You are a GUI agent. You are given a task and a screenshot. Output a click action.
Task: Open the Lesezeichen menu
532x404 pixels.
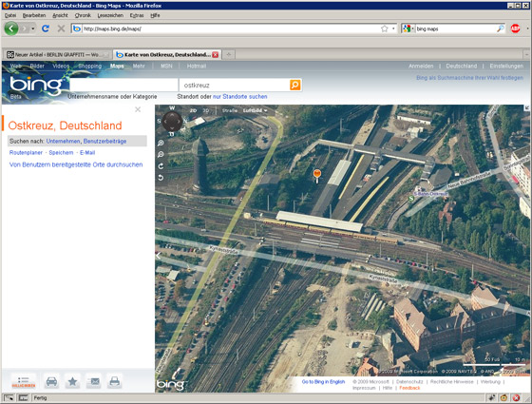coord(110,15)
